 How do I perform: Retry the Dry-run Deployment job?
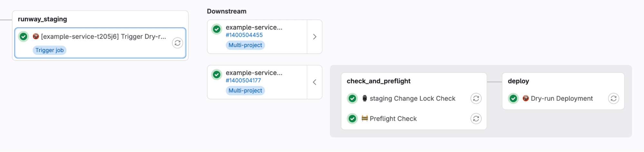pos(613,98)
